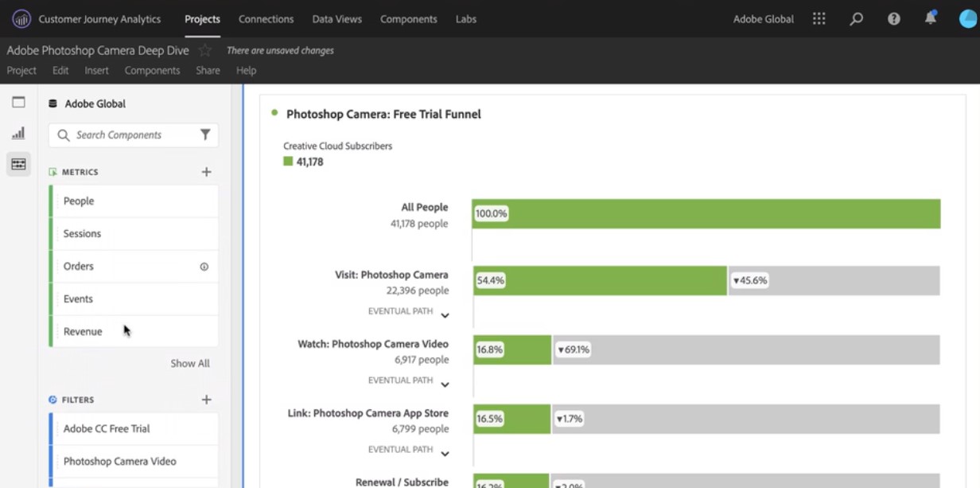The image size is (980, 488).
Task: Open the Adobe Global organization switcher
Action: click(x=764, y=19)
